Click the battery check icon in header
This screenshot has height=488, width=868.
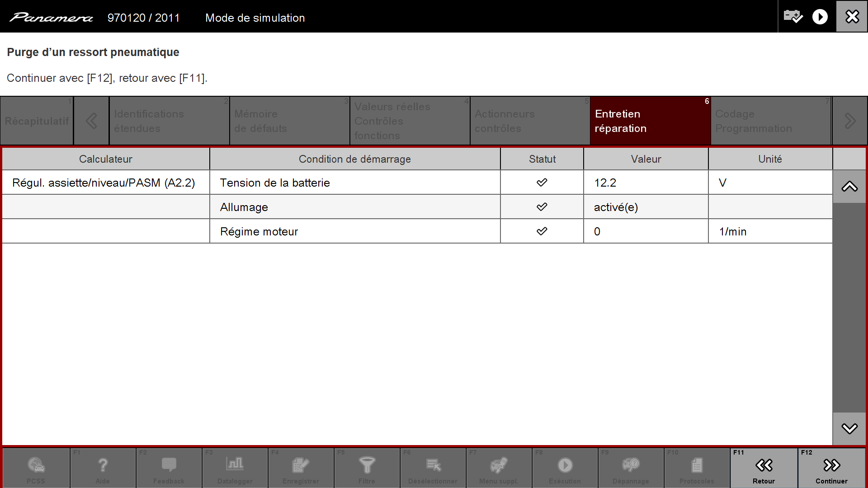(x=793, y=17)
